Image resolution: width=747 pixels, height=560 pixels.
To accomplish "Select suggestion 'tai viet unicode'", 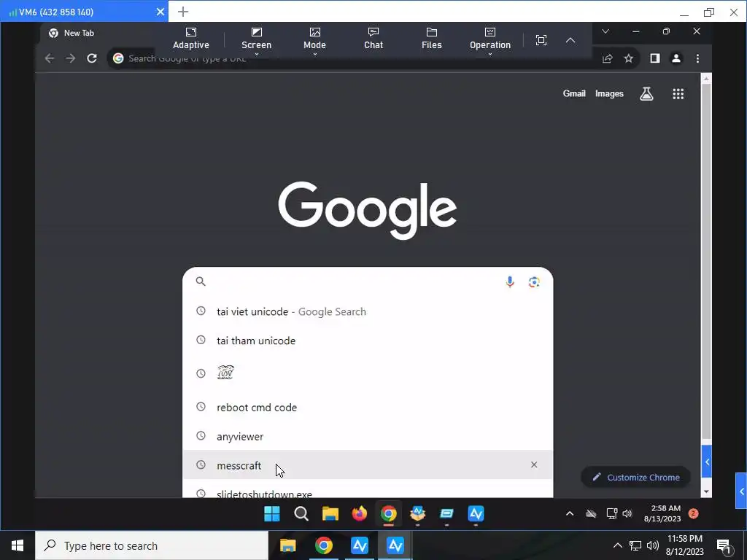I will click(368, 311).
